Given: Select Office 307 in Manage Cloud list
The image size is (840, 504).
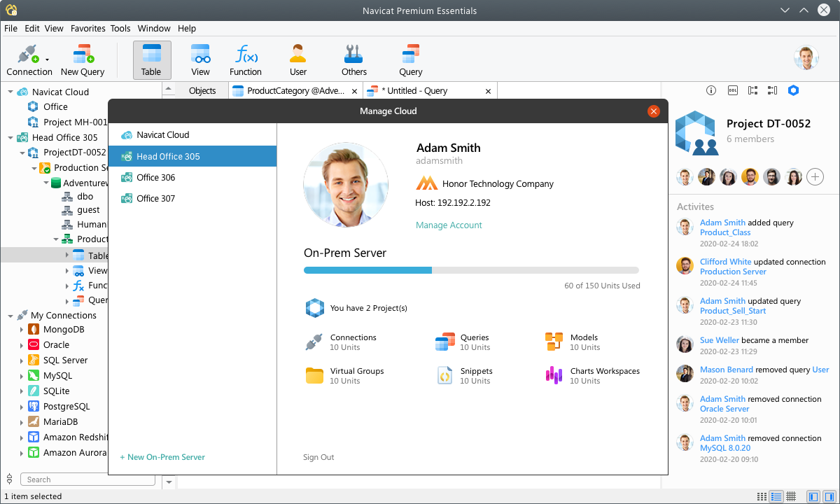Looking at the screenshot, I should tap(192, 199).
